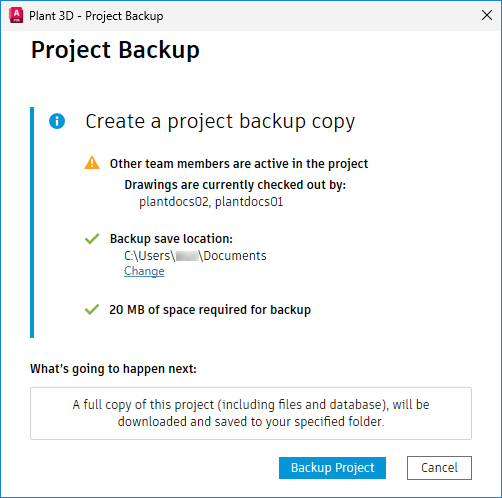The height and width of the screenshot is (498, 502).
Task: Click the green checkmark beside Backup save location
Action: [92, 239]
